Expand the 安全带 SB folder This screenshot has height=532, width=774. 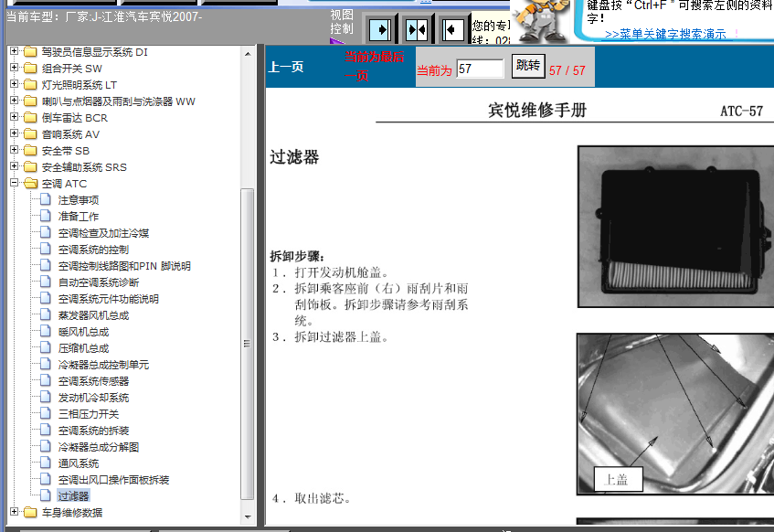[14, 150]
